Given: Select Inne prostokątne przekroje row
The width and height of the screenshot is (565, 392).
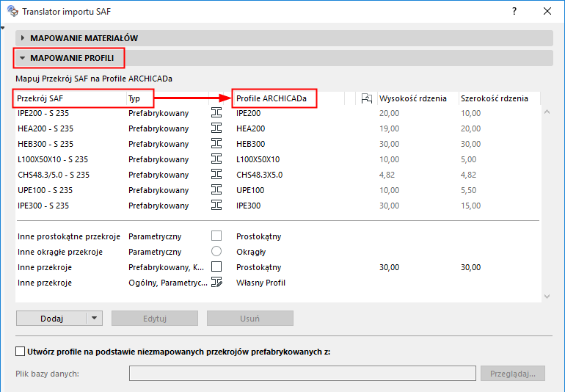Looking at the screenshot, I should click(x=277, y=236).
